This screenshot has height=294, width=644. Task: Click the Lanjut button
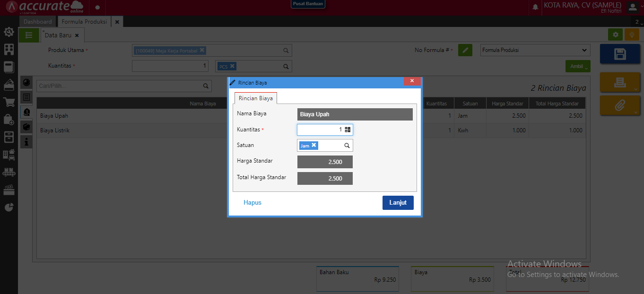[398, 203]
